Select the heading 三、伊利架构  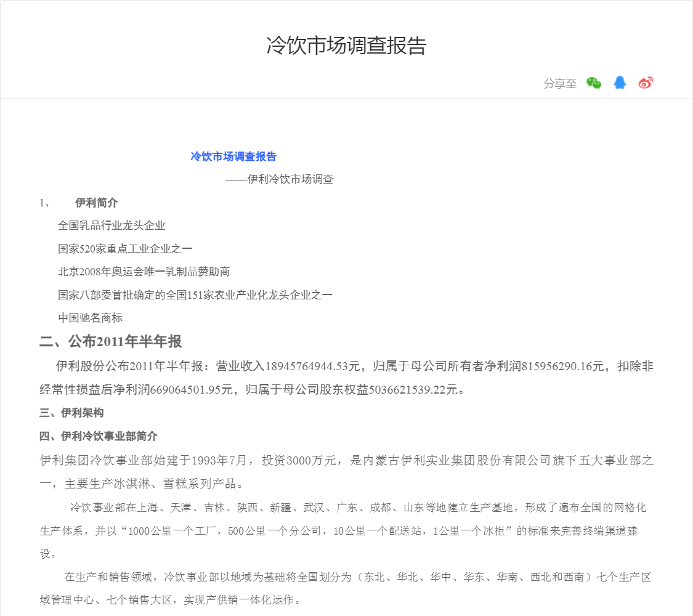pyautogui.click(x=71, y=413)
